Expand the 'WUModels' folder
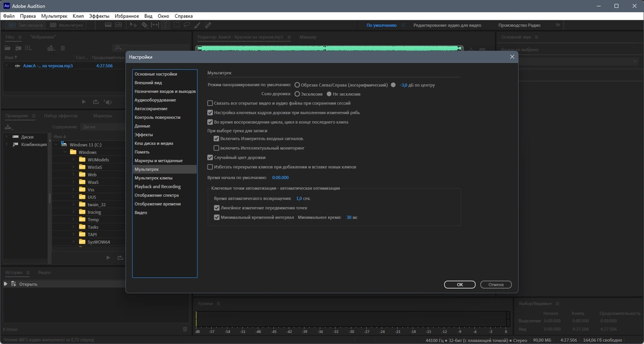Viewport: 644px width, 344px height. click(75, 159)
